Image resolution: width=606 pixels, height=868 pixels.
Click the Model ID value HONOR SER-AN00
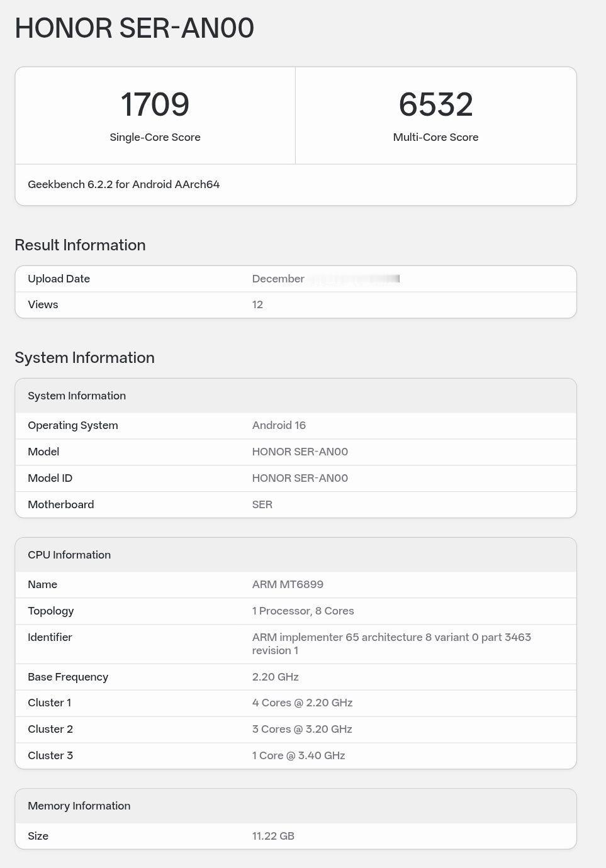point(300,478)
